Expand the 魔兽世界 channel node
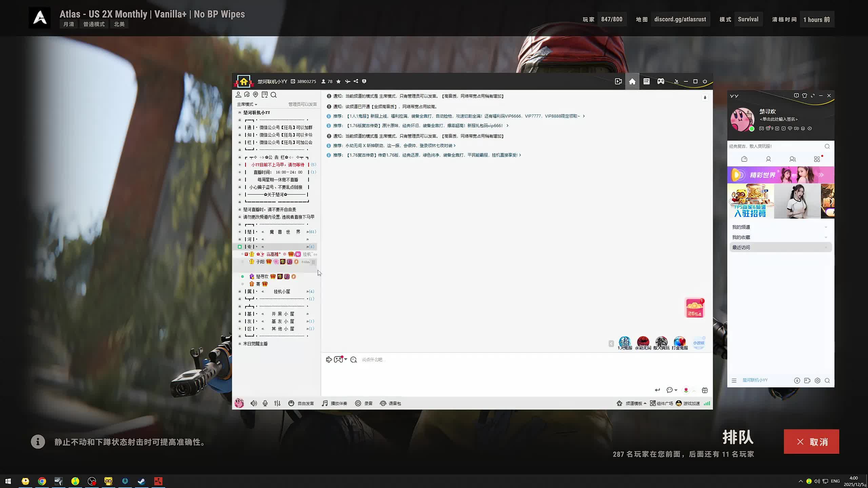 tap(240, 232)
